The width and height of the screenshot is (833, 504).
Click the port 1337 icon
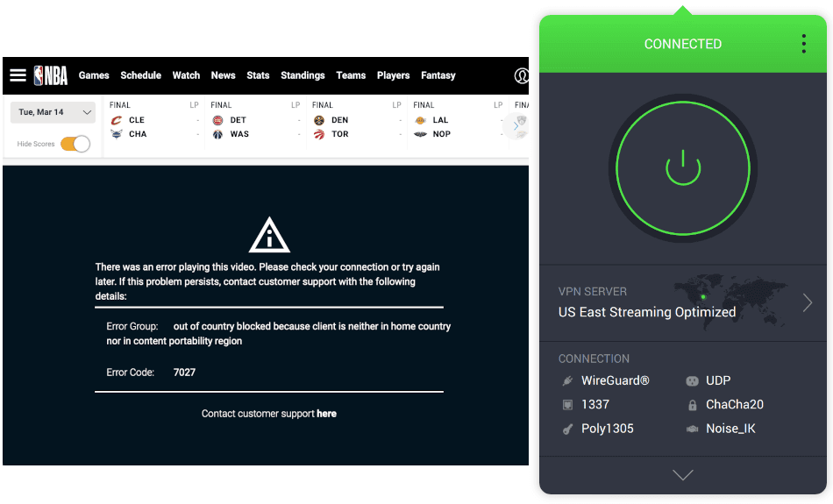[567, 405]
